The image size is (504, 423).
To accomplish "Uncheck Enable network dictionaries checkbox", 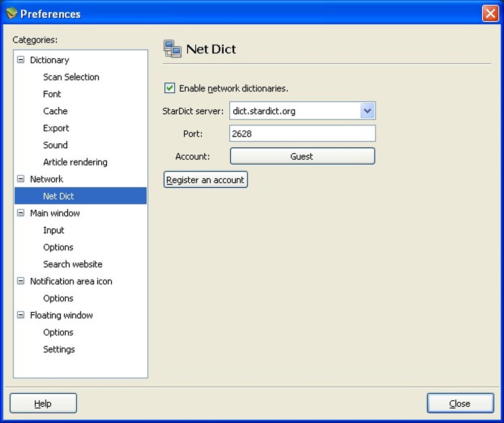I will coord(169,88).
